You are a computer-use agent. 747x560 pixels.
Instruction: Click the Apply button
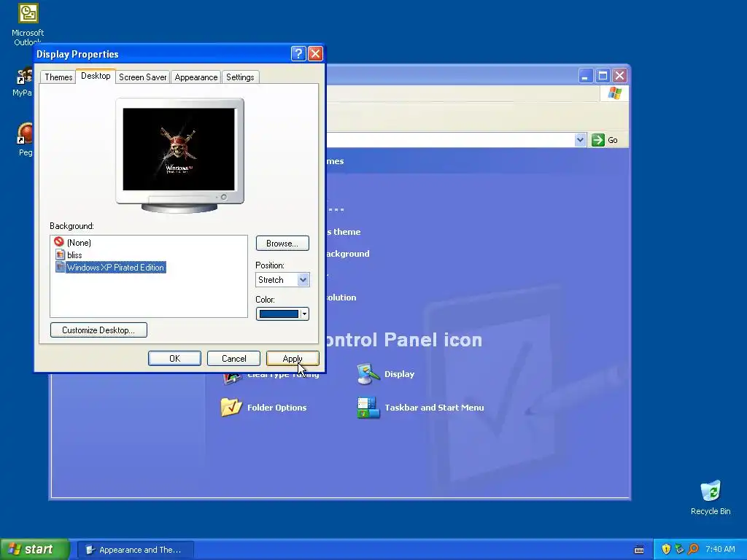[x=293, y=359]
